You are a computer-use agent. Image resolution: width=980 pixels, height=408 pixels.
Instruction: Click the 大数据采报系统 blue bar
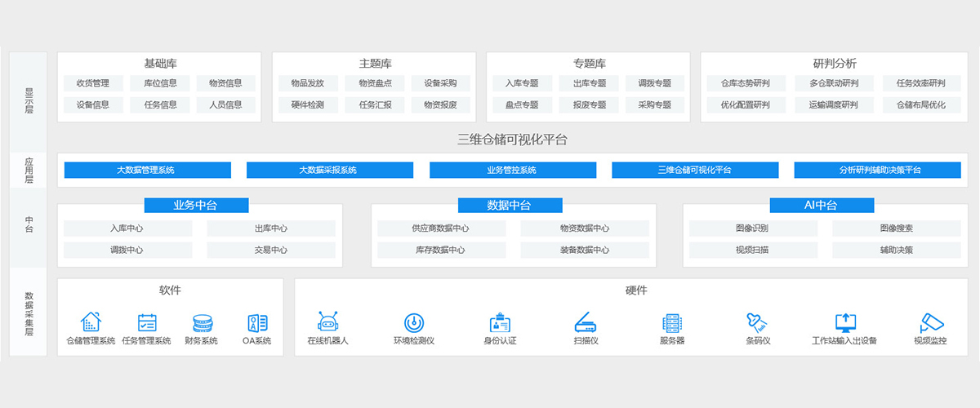[x=329, y=170]
